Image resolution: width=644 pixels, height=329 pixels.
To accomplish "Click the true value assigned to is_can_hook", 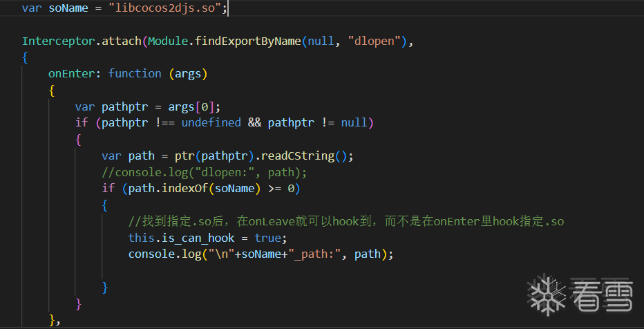I will (268, 238).
